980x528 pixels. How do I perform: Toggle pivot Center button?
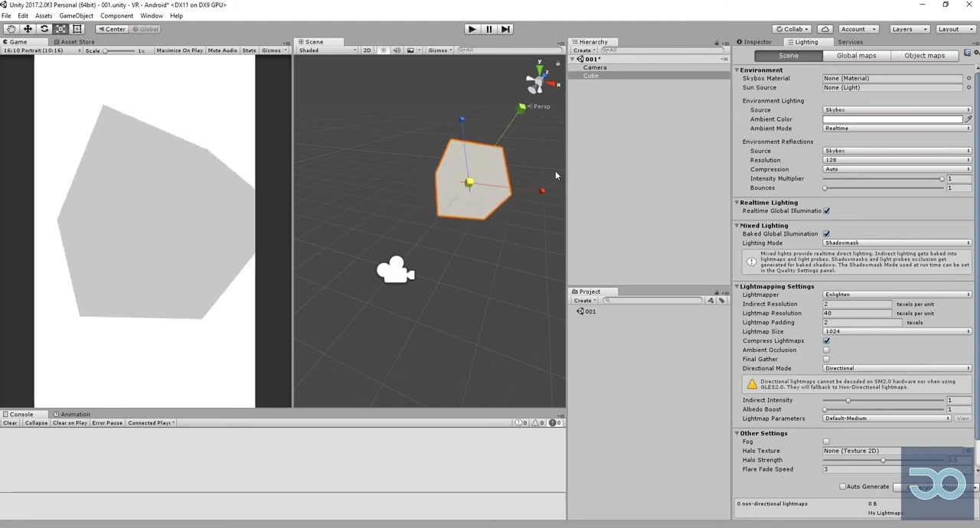click(x=112, y=29)
